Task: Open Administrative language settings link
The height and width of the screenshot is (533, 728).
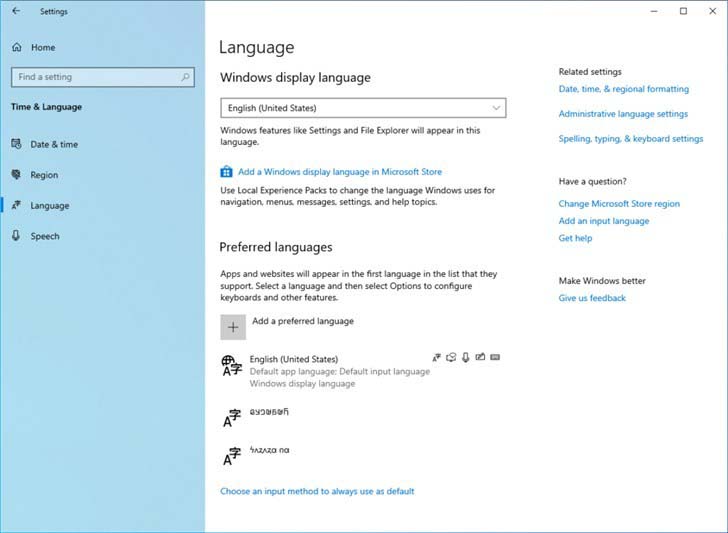Action: (623, 114)
